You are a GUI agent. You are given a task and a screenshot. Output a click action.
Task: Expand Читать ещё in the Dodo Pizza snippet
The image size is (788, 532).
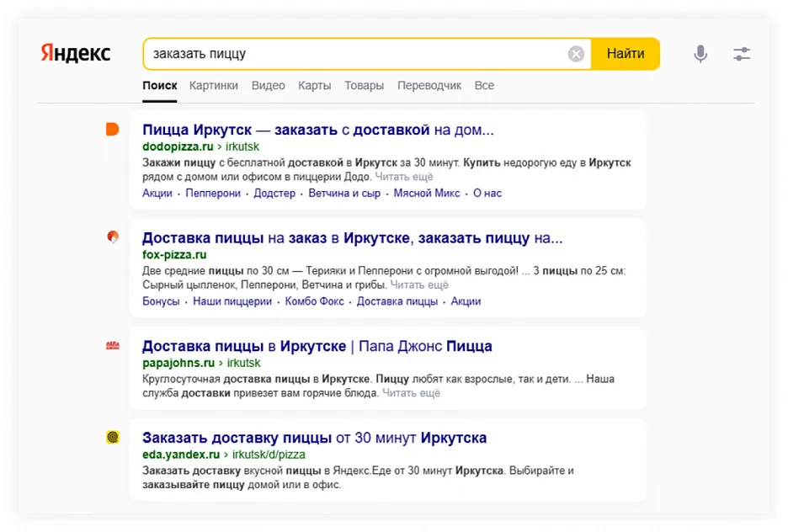[x=404, y=177]
